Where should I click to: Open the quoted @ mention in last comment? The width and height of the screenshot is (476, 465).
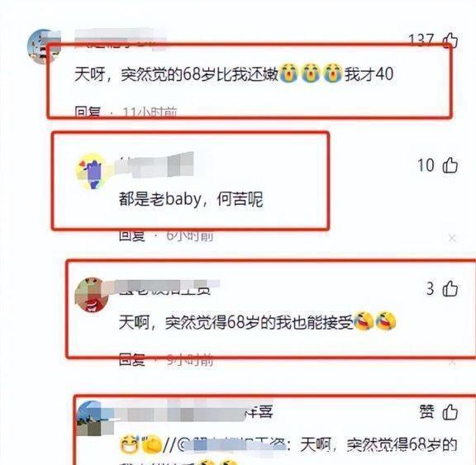tap(225, 445)
